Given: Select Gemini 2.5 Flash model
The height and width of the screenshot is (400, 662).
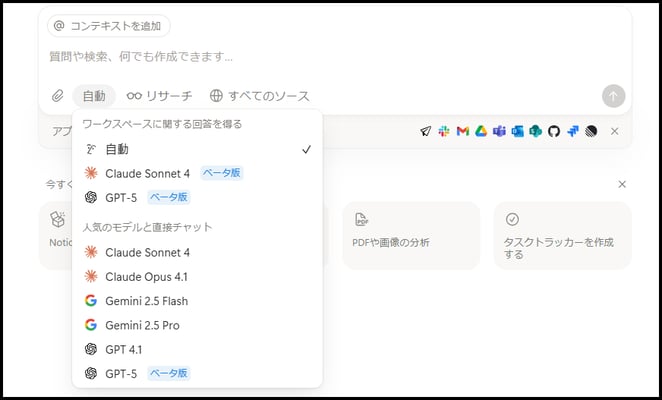Looking at the screenshot, I should tap(197, 301).
